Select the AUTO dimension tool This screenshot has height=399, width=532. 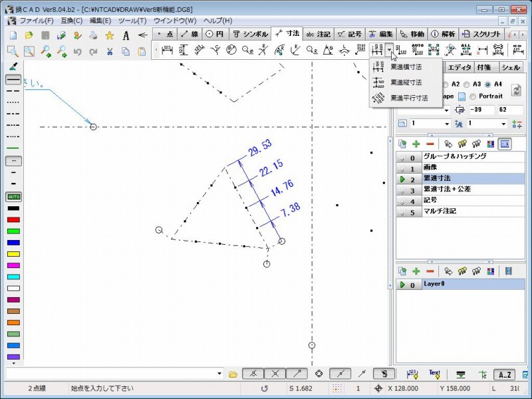click(x=418, y=49)
